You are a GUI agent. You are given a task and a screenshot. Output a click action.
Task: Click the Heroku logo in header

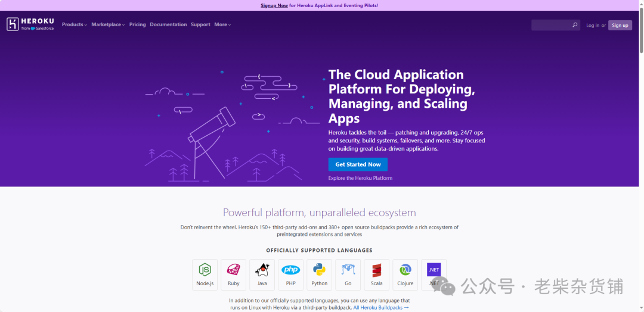tap(30, 24)
